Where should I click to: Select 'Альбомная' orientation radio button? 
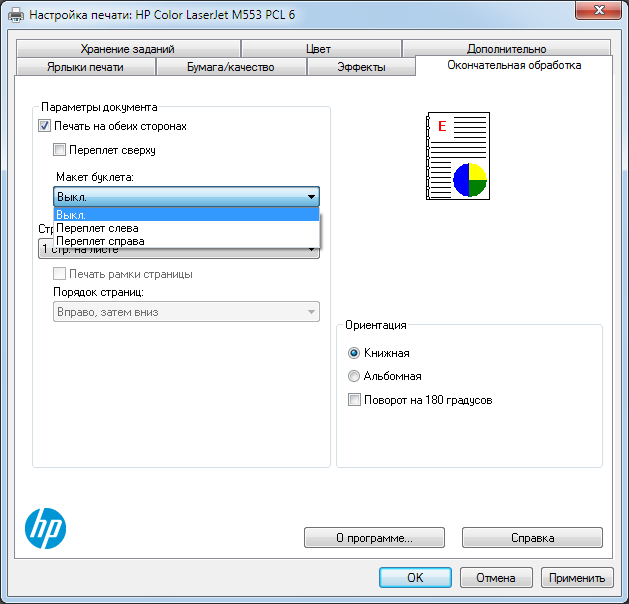pos(354,376)
